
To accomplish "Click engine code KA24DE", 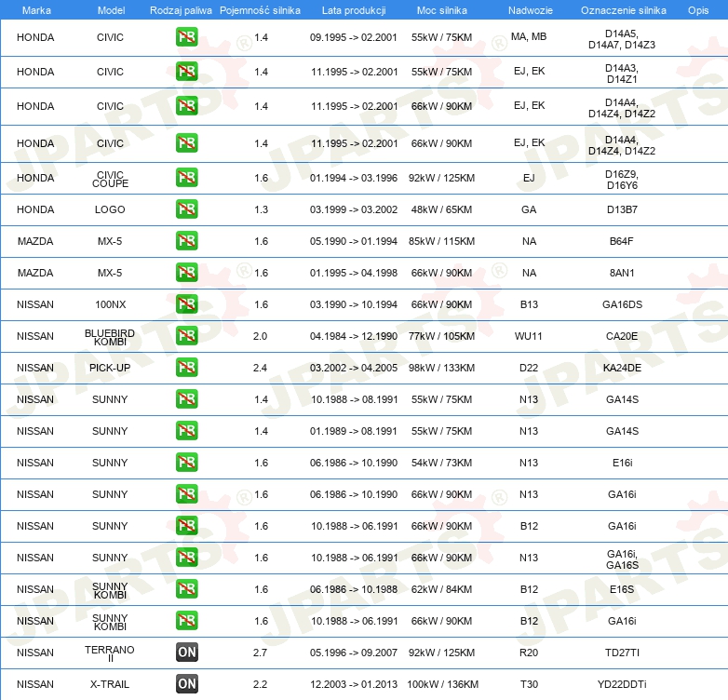I will (622, 368).
